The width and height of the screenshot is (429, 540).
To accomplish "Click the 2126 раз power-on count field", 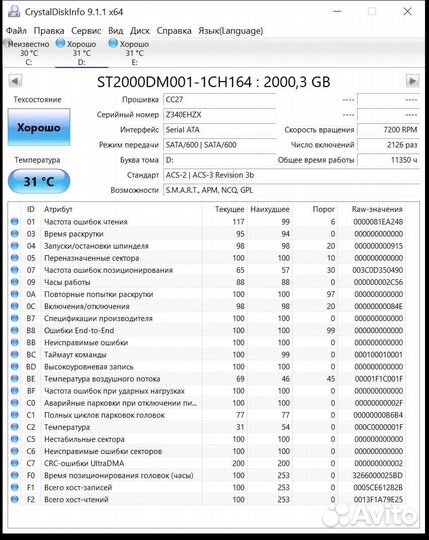I will point(388,145).
